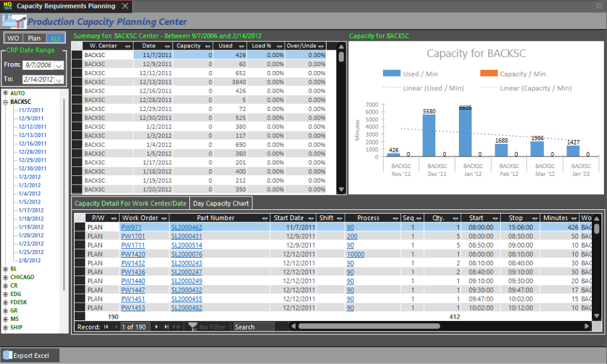
Task: Jump to the first record
Action: [106, 327]
